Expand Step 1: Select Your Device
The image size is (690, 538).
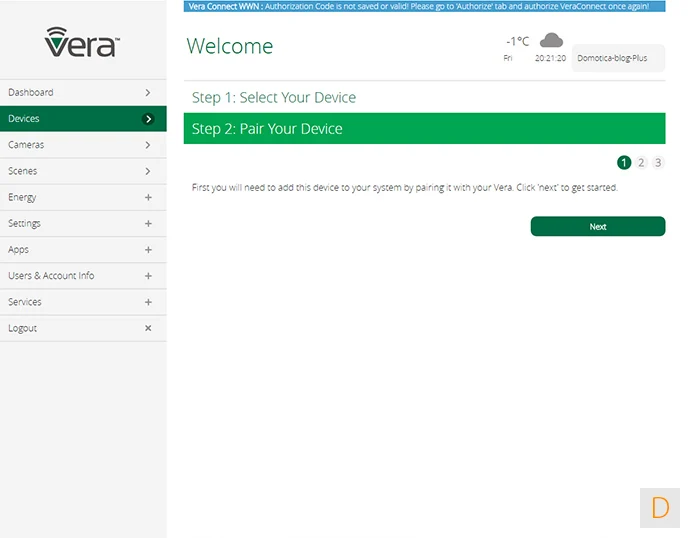pos(424,97)
